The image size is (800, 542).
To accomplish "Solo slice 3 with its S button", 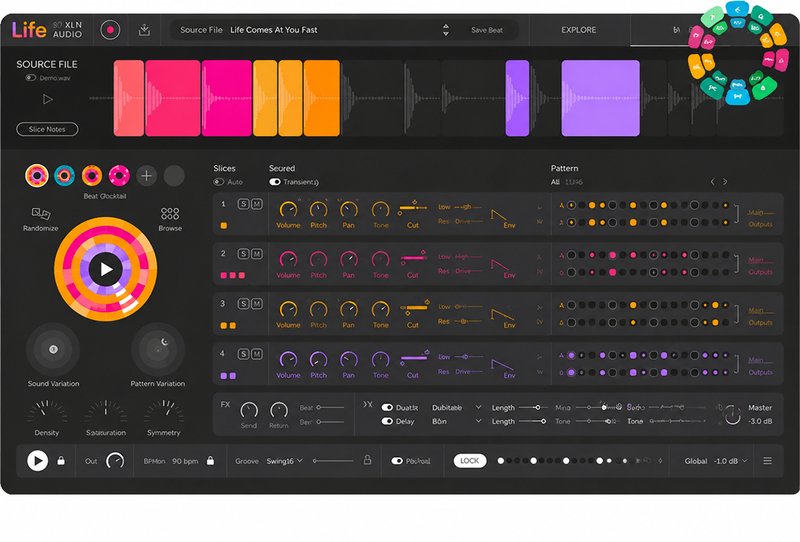I will 243,304.
